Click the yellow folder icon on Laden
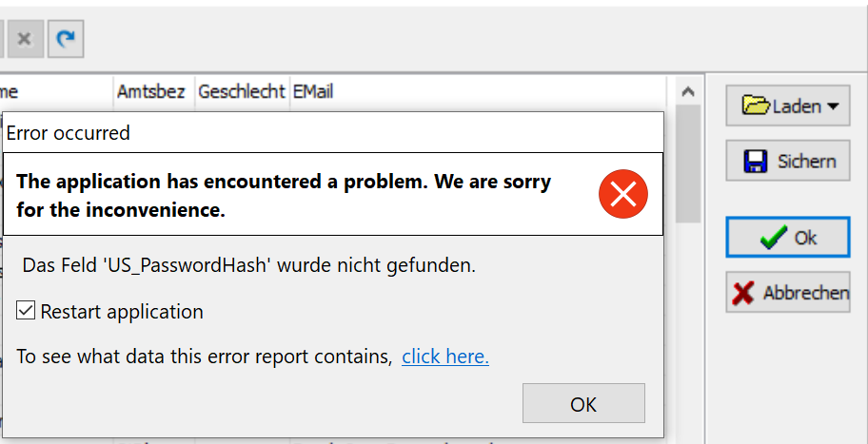This screenshot has width=868, height=444. coord(756,105)
